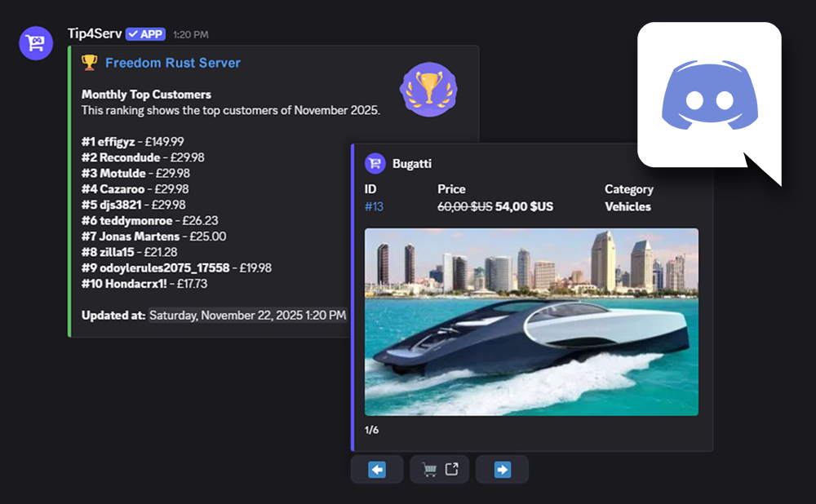Click the verified APP badge
This screenshot has width=816, height=504.
click(x=145, y=34)
